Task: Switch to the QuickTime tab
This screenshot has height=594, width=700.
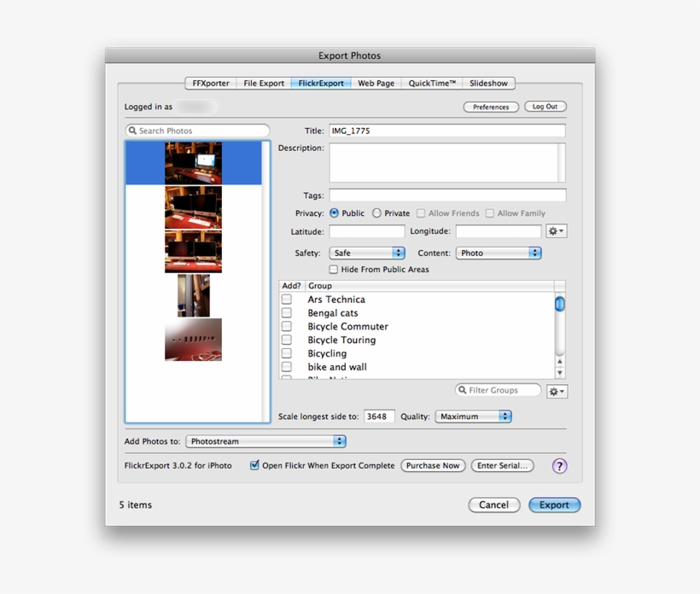Action: [432, 83]
